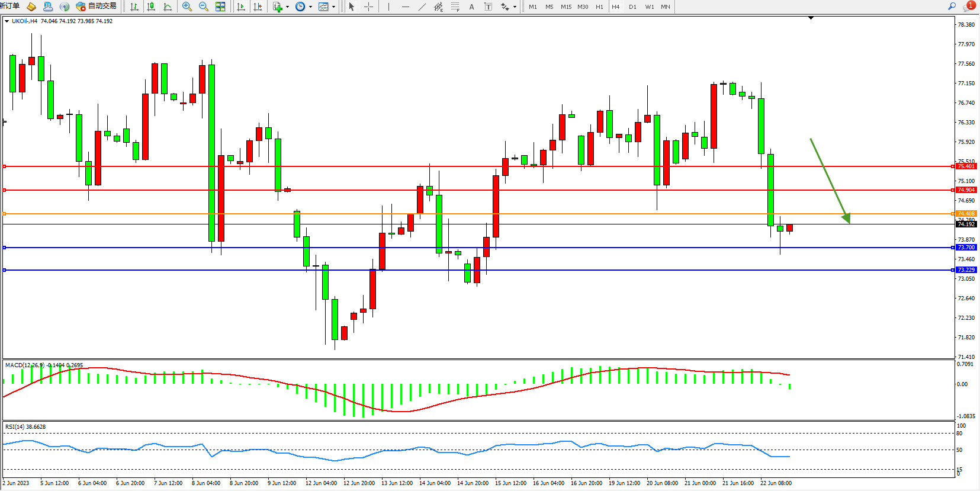The height and width of the screenshot is (491, 980).
Task: Toggle the AutoTrading (自动交易) button
Action: pos(97,7)
